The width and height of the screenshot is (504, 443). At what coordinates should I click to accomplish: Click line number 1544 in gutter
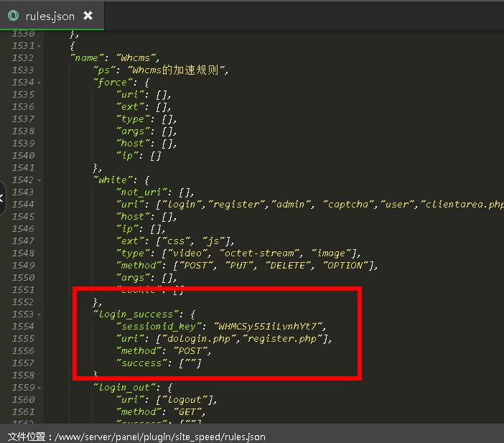pos(22,205)
